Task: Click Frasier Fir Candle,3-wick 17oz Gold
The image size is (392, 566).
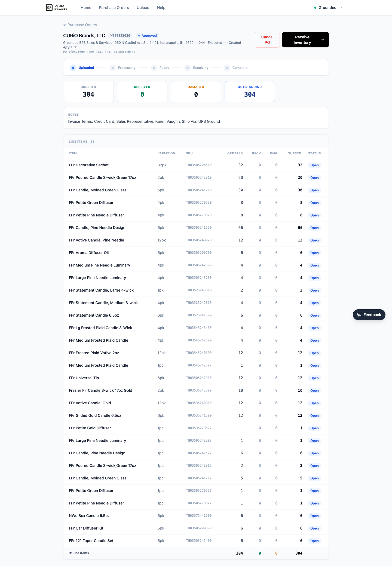Action: pos(100,390)
